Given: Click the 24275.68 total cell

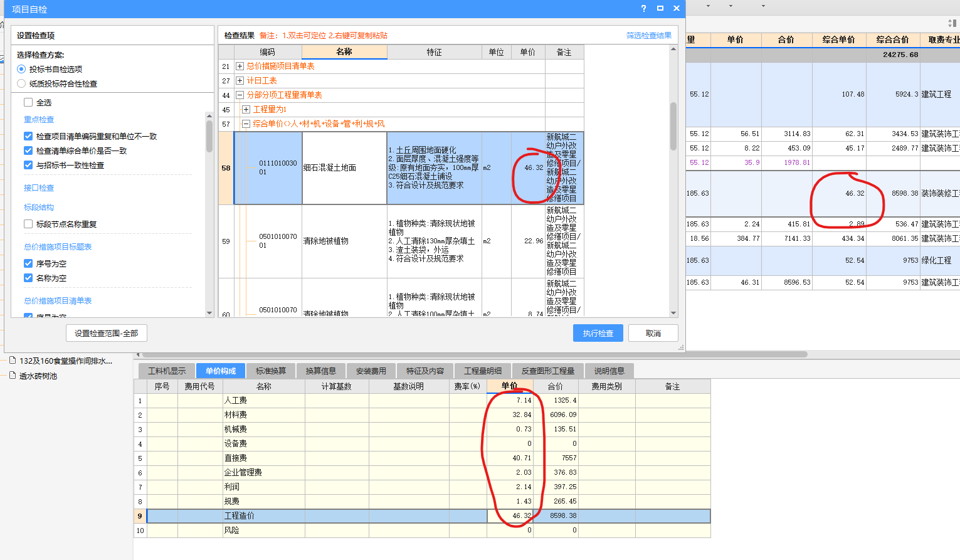Looking at the screenshot, I should [x=893, y=55].
